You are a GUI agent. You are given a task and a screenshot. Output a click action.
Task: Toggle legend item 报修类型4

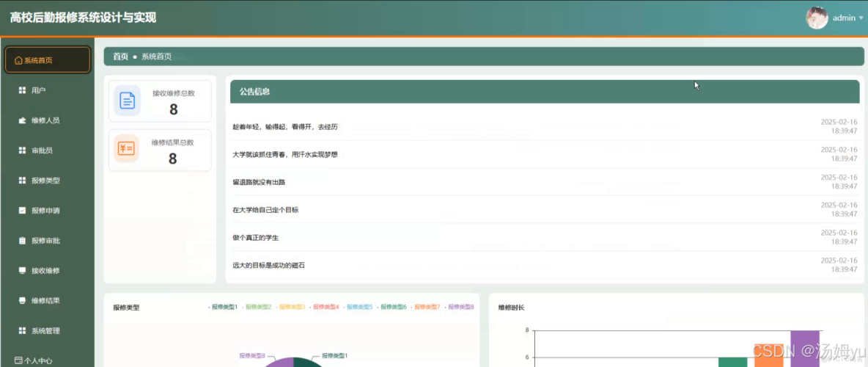pyautogui.click(x=324, y=307)
